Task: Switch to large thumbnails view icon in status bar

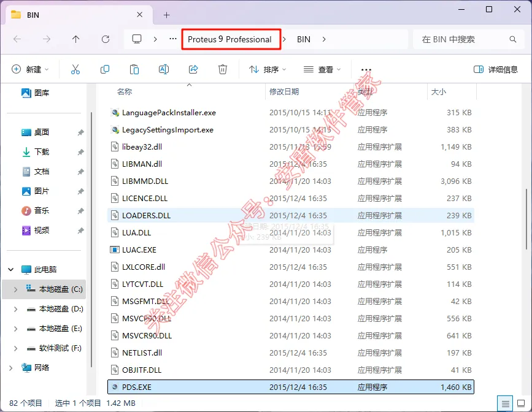Action: 521,403
